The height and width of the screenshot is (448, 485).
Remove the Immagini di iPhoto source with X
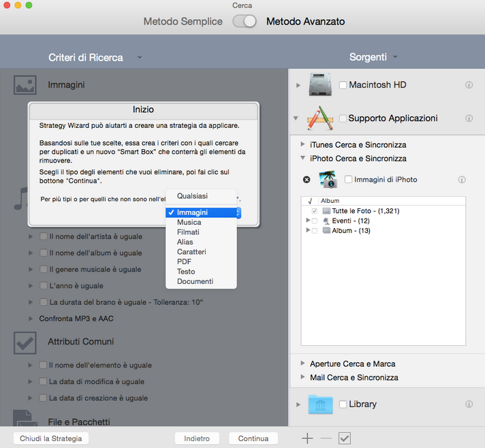(307, 180)
